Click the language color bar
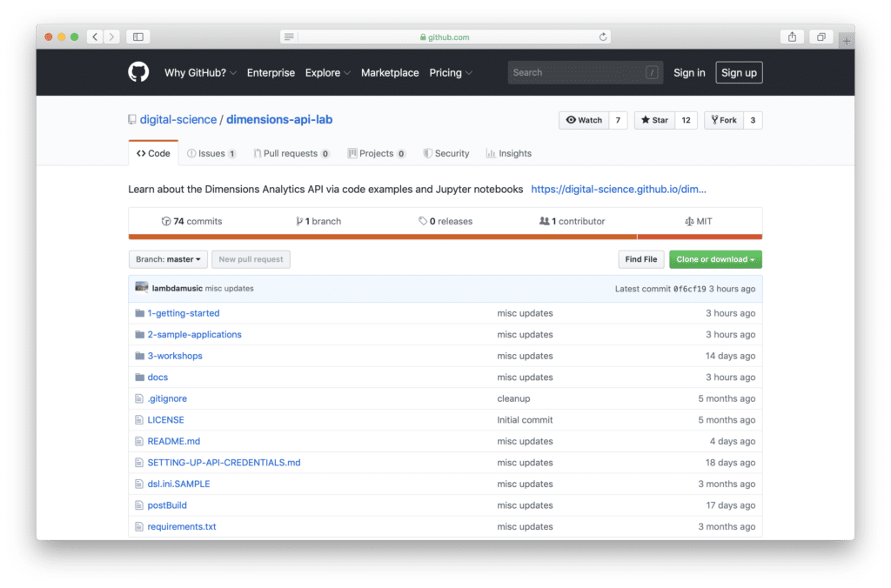This screenshot has width=891, height=588. click(x=445, y=237)
